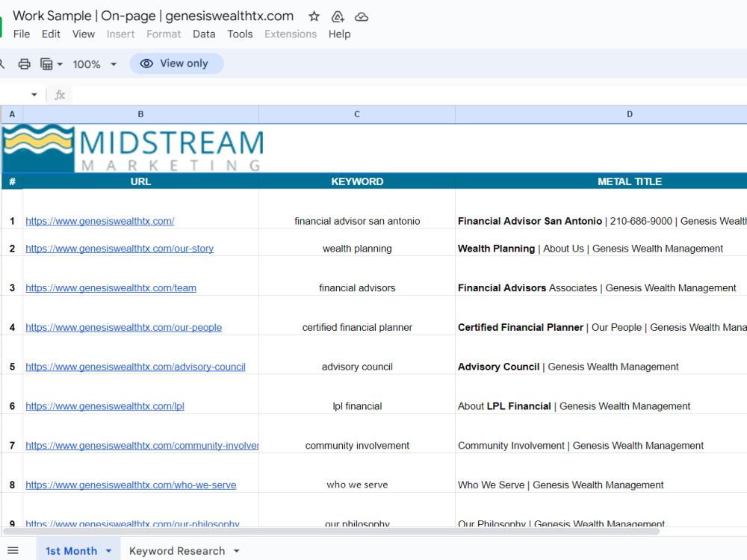Select the 'financial advisor san antonio' keyword cell
Screen dimensions: 747x560
coord(357,209)
